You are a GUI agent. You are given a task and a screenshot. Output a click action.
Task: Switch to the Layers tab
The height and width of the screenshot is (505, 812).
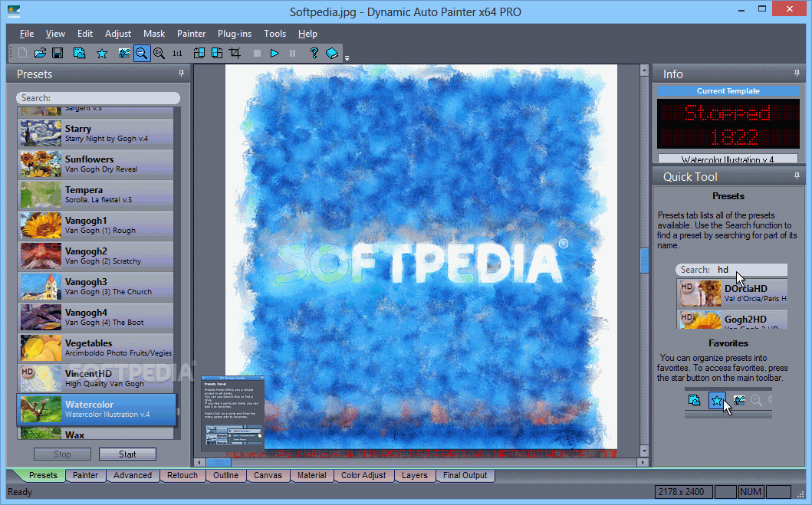pyautogui.click(x=415, y=475)
